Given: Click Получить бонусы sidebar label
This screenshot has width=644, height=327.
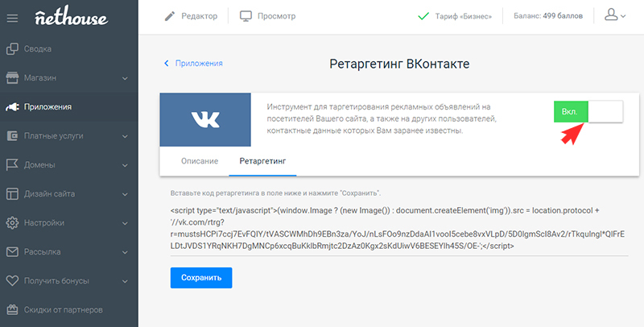Looking at the screenshot, I should point(56,281).
